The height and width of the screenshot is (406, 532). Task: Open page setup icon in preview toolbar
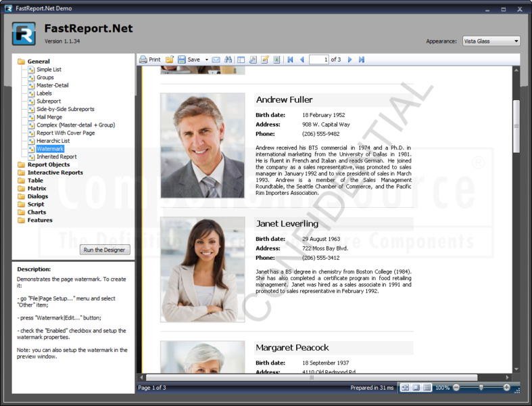[x=253, y=60]
